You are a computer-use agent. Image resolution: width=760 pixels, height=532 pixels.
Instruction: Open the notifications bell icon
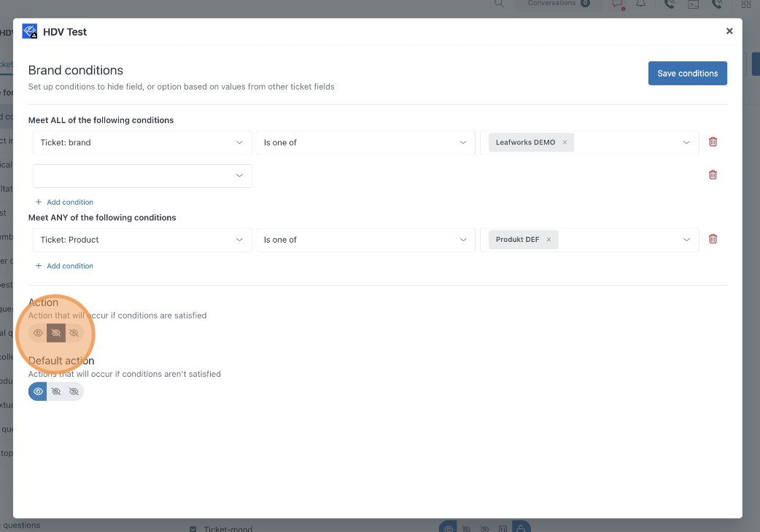[x=640, y=4]
